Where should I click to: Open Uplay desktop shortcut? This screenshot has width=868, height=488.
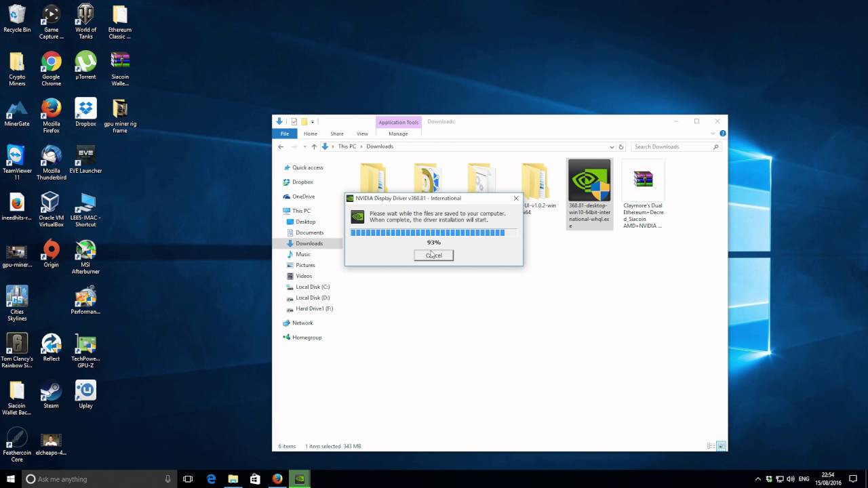coord(85,394)
